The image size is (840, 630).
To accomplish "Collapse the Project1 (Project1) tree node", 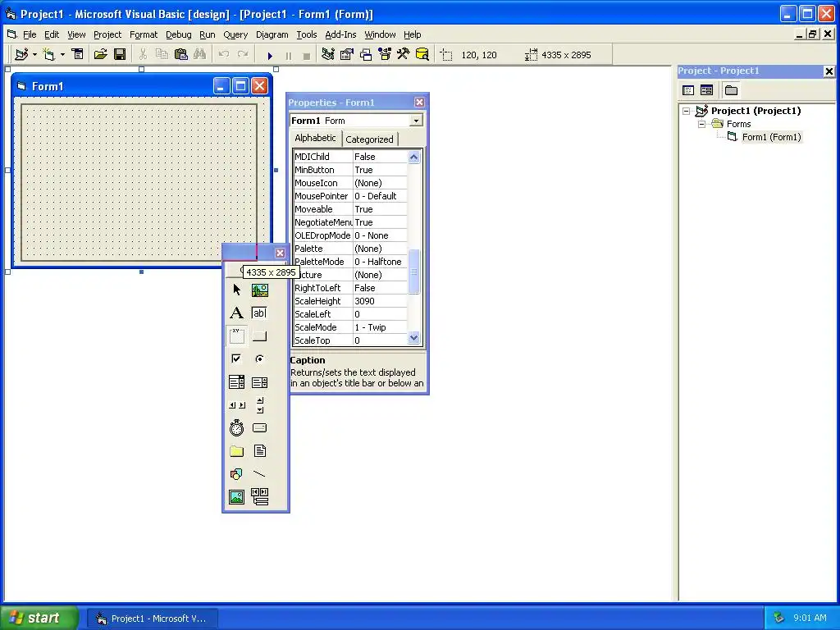I will (687, 111).
